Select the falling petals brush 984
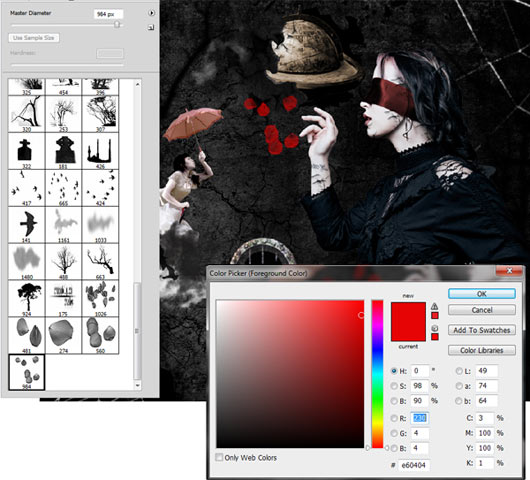530x480 pixels. (26, 372)
